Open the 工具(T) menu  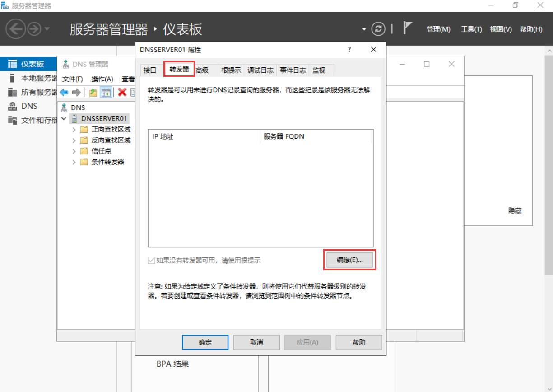471,28
